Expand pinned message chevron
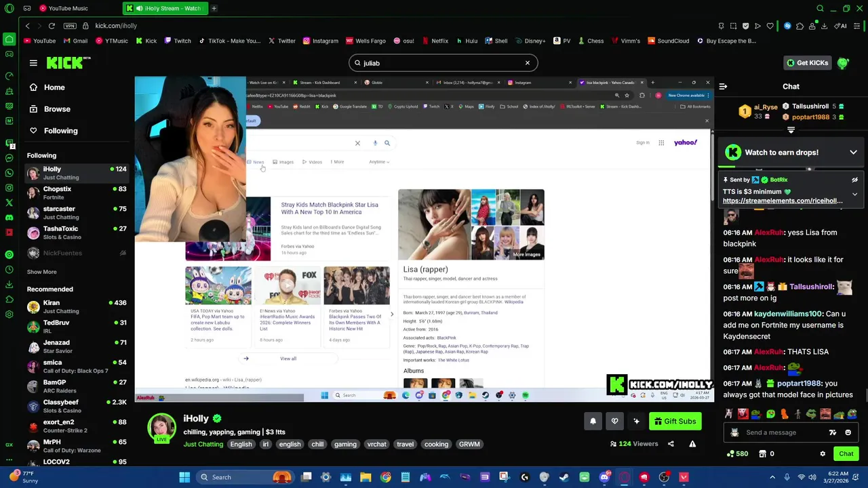 point(854,195)
